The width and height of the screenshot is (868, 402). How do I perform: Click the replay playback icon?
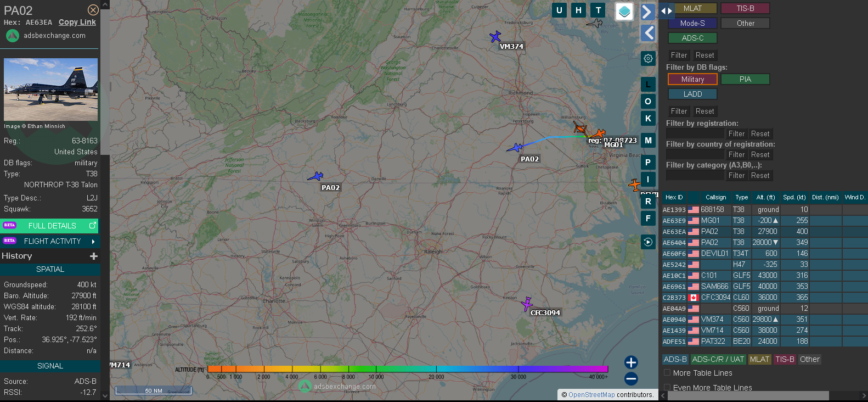pyautogui.click(x=648, y=242)
